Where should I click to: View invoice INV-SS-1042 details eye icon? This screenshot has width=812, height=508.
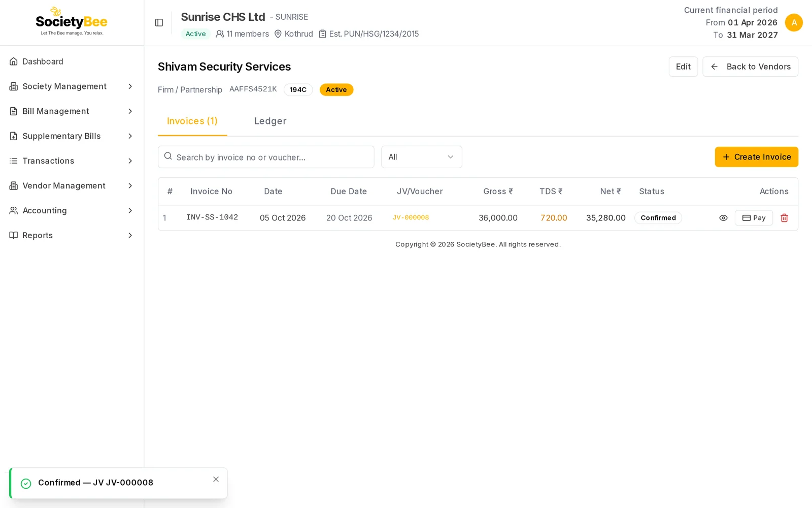[723, 218]
